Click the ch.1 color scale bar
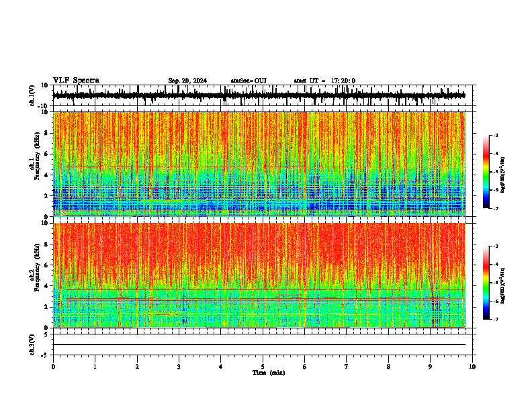The width and height of the screenshot is (532, 411). point(486,172)
